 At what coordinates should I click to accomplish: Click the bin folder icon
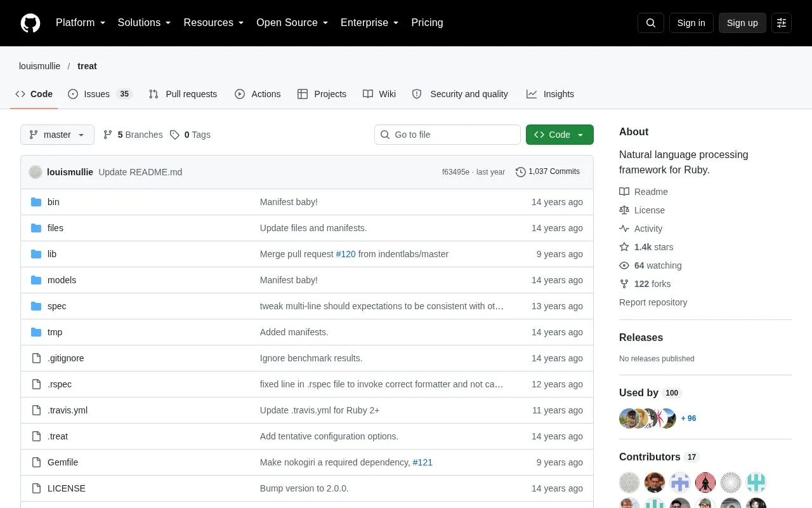(x=36, y=202)
